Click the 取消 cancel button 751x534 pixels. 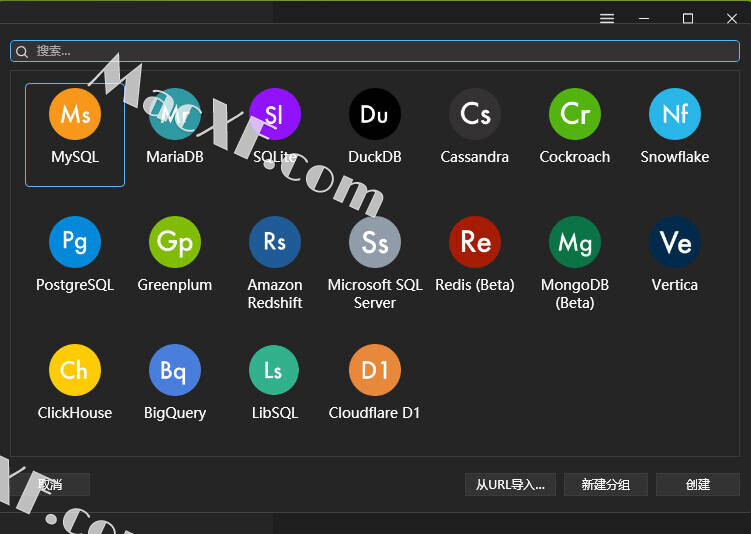point(50,484)
